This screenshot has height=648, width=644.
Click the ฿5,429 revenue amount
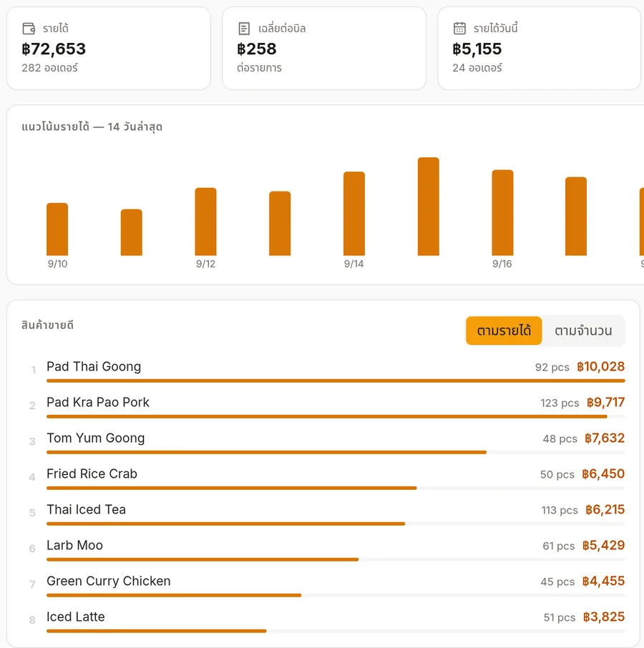click(603, 545)
